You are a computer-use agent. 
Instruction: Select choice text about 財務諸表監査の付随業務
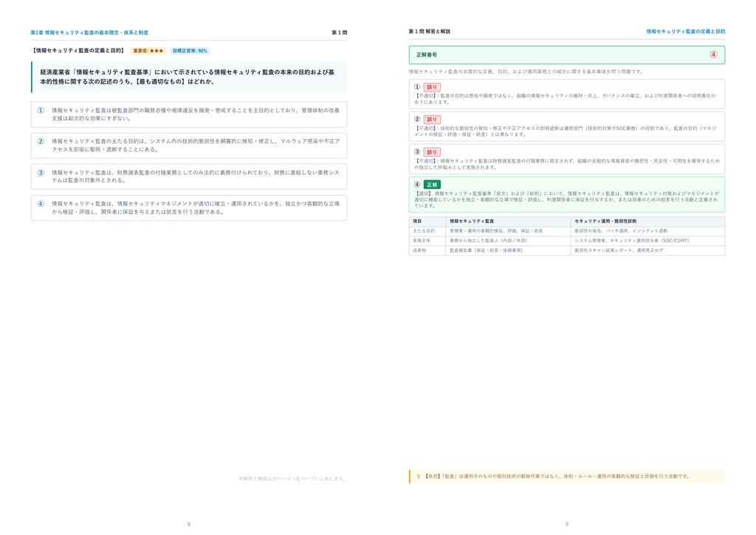(195, 176)
